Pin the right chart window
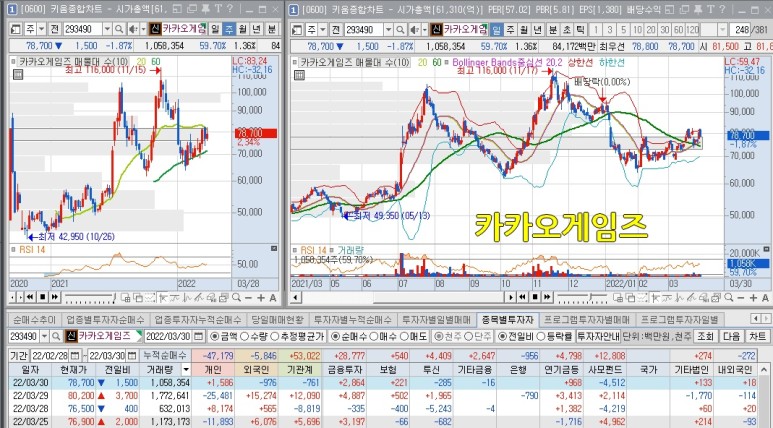The image size is (773, 428). click(x=699, y=9)
